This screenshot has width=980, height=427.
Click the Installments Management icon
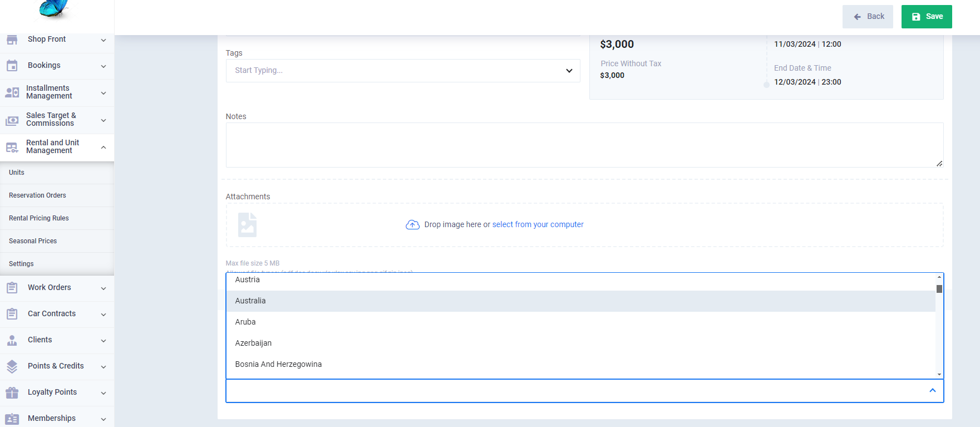pos(12,92)
